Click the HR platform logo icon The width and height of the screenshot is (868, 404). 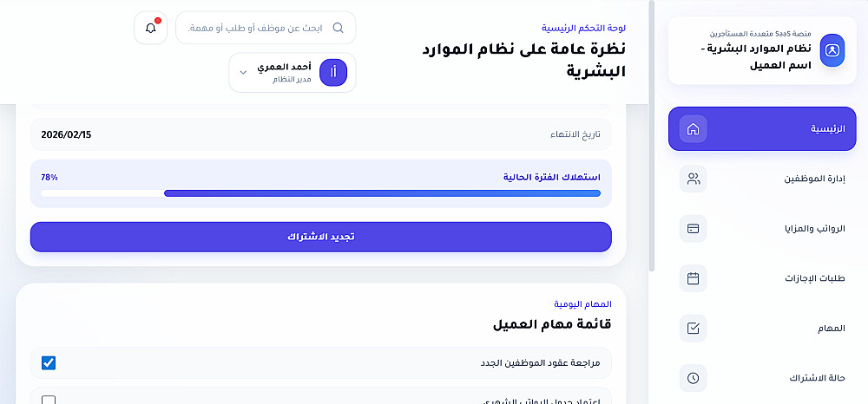click(x=832, y=49)
